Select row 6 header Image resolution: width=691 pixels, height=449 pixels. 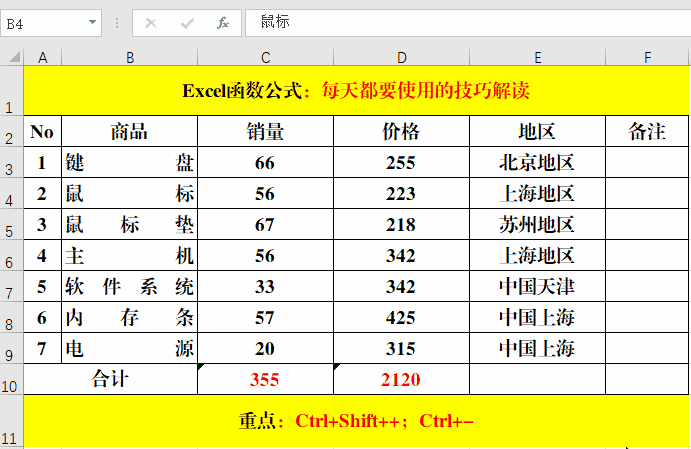(11, 255)
